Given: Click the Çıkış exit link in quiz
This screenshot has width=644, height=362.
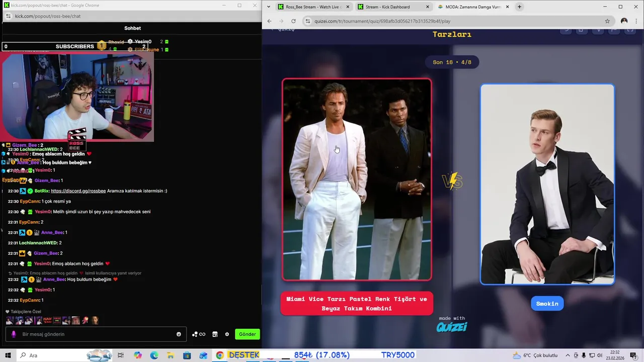Looking at the screenshot, I should point(282,30).
